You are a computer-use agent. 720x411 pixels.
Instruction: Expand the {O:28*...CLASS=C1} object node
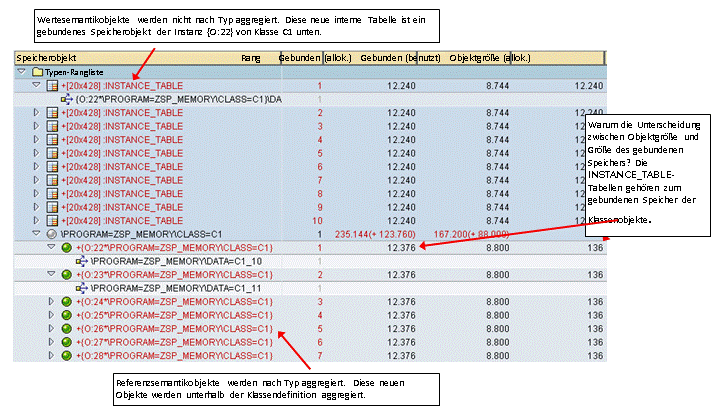tap(51, 355)
